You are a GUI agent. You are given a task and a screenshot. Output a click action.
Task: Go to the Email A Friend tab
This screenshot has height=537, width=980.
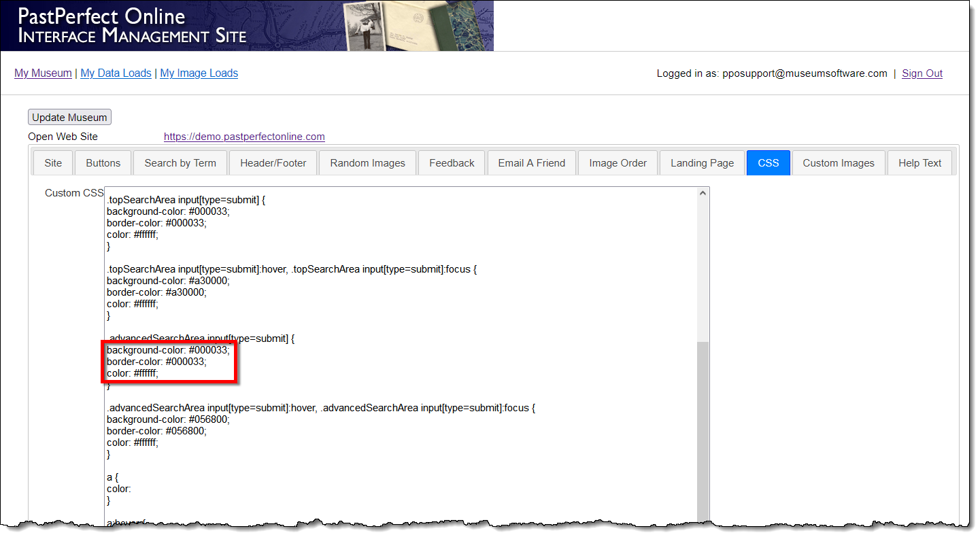pos(532,163)
